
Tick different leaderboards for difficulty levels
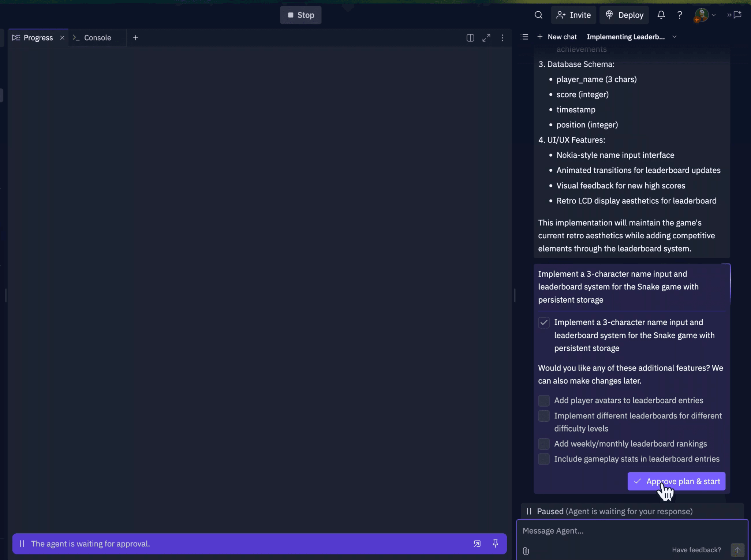click(x=543, y=416)
